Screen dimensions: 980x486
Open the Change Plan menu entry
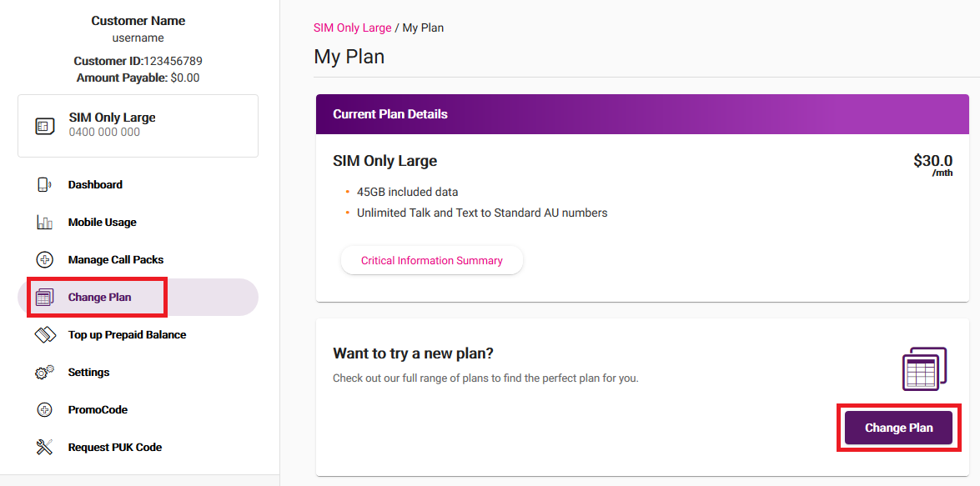(99, 297)
